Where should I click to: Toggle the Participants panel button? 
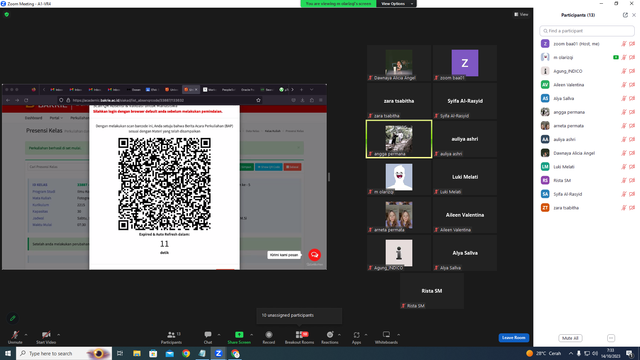(x=171, y=337)
